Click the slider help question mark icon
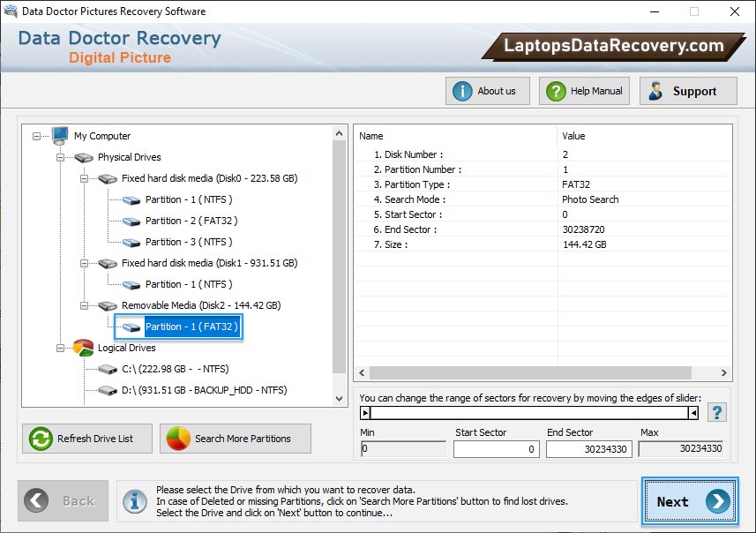Image resolution: width=756 pixels, height=533 pixels. (717, 412)
